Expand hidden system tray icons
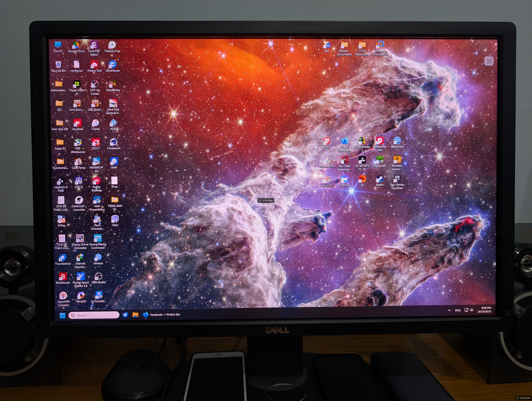The width and height of the screenshot is (532, 401). point(449,310)
